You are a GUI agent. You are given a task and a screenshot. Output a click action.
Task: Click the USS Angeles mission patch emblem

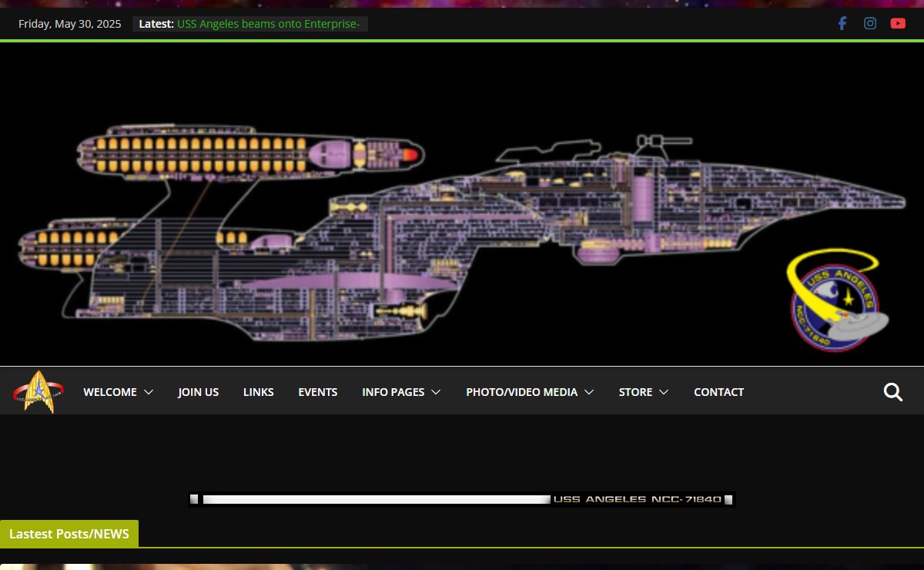(838, 300)
